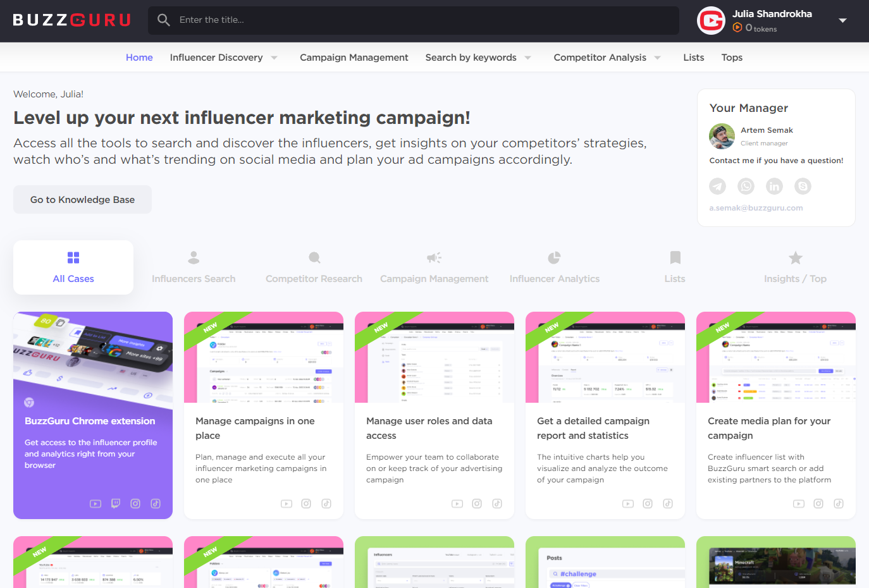Click the YouTube icon on the Chrome extension card
This screenshot has width=869, height=588.
[x=96, y=504]
